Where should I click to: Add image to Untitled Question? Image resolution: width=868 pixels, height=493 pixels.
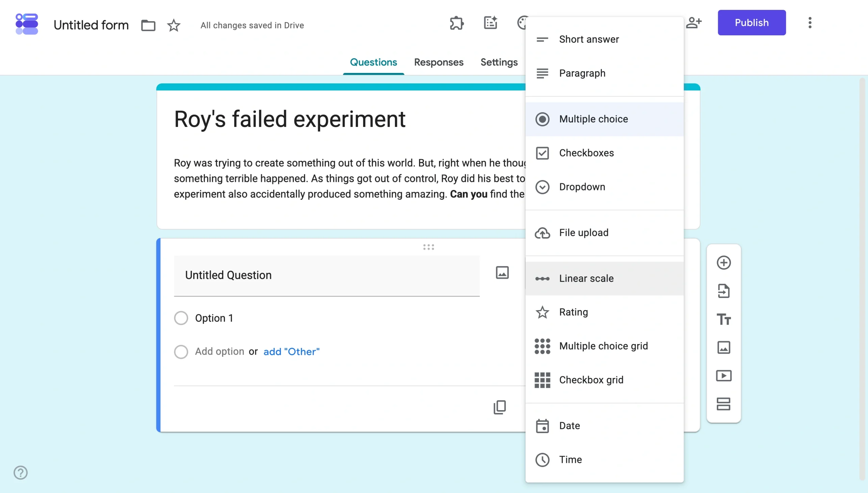[502, 272]
